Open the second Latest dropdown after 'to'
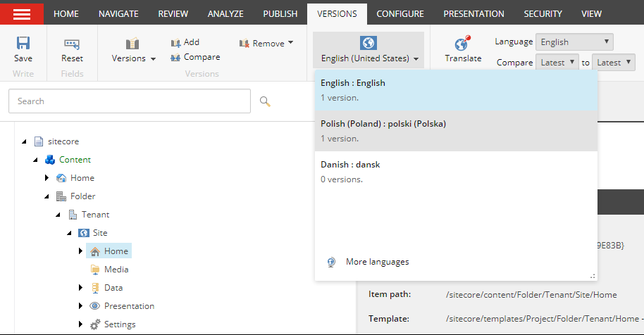This screenshot has width=644, height=335. [614, 63]
